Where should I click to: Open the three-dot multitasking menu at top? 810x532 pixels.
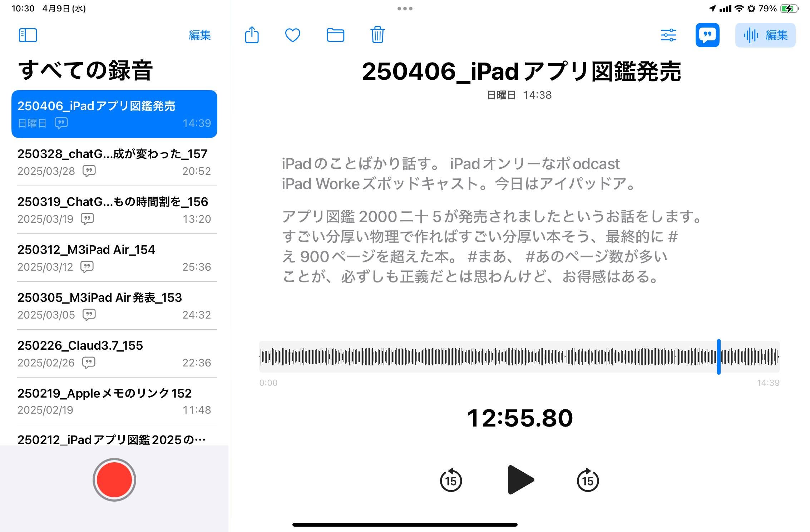click(x=405, y=9)
